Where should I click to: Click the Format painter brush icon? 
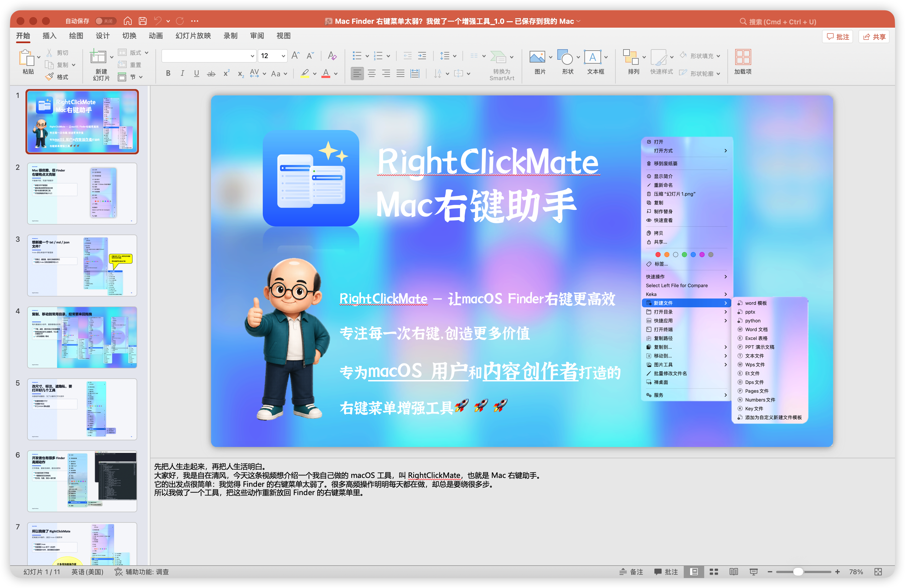(50, 77)
